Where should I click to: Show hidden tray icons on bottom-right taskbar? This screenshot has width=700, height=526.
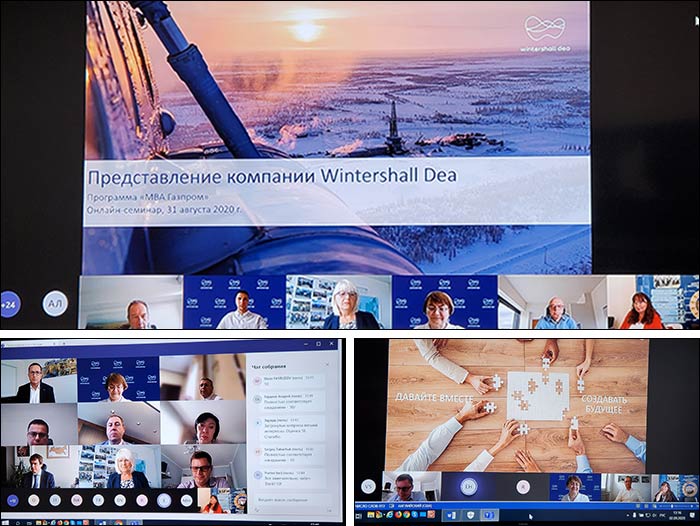click(x=628, y=515)
